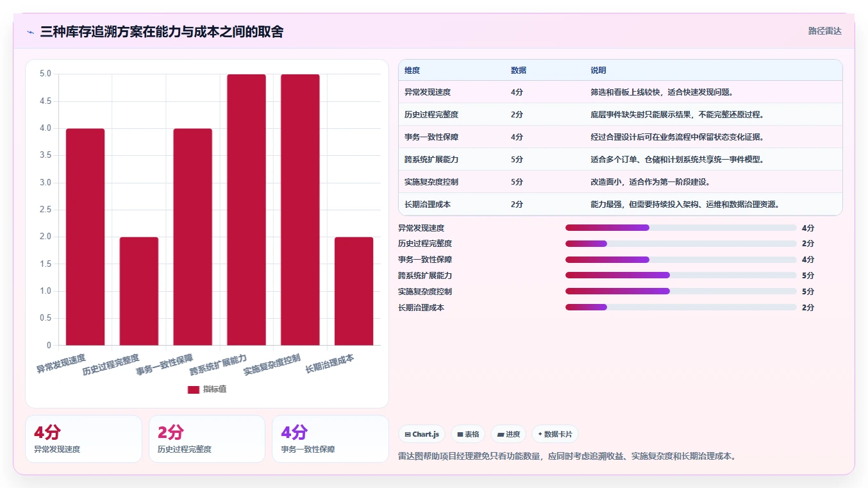Click the 数据 column header
The image size is (868, 488).
point(519,71)
